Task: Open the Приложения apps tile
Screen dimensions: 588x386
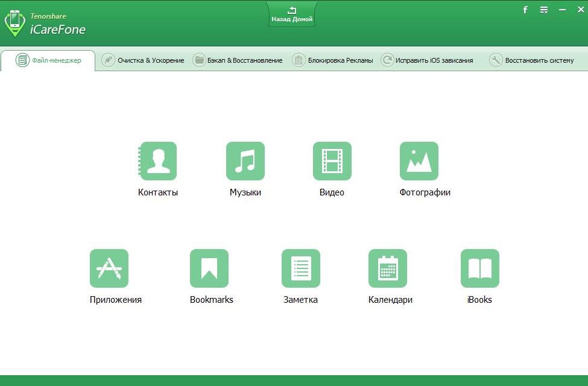Action: tap(109, 268)
